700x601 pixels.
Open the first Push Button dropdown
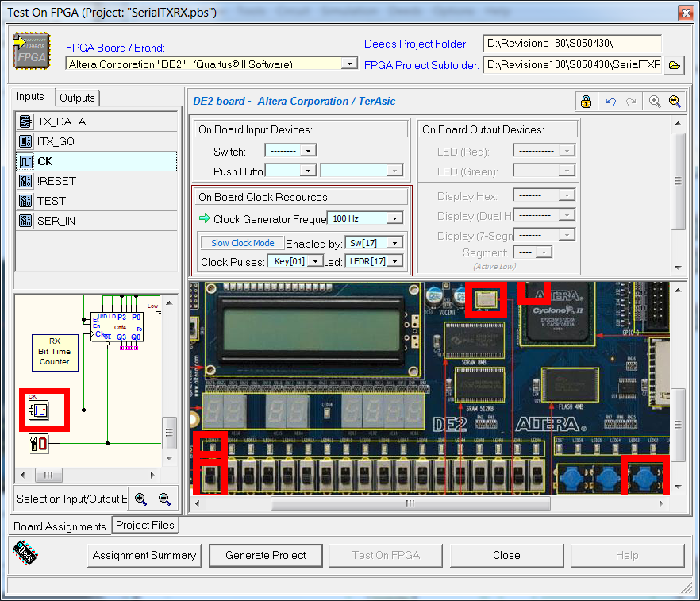pyautogui.click(x=308, y=171)
